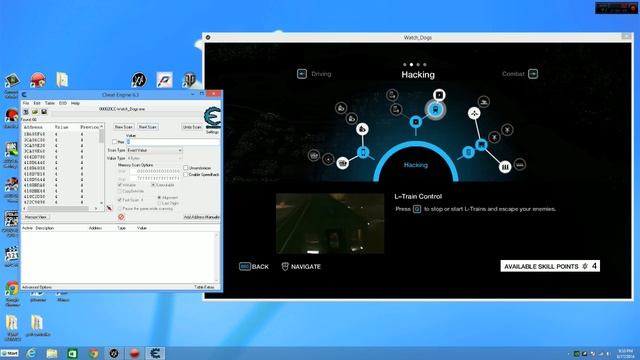Toggle the Executable memory checkbox
Viewport: 640px width, 360px height.
(153, 185)
